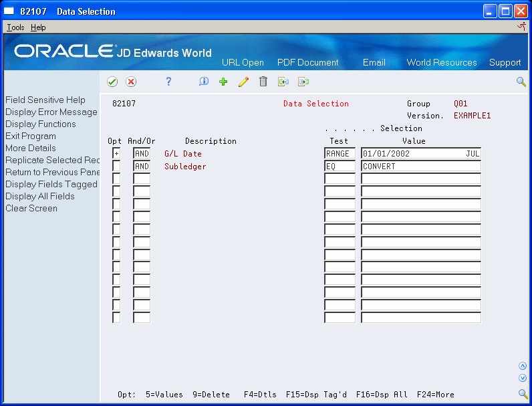Click first empty Test field below EQ
This screenshot has height=406, width=532.
340,179
